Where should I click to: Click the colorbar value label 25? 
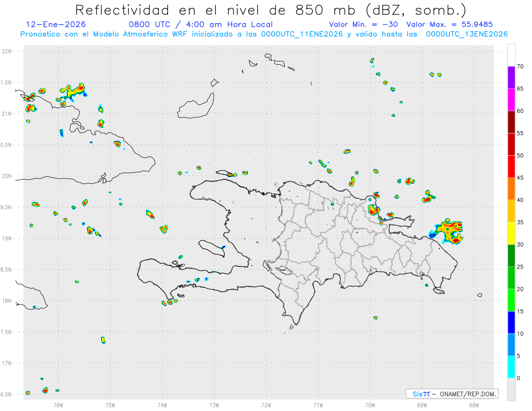click(520, 267)
